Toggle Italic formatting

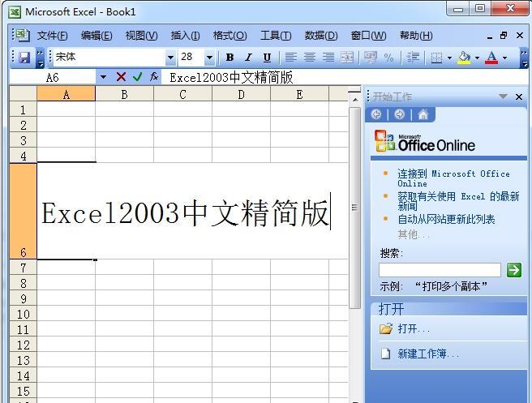[x=249, y=58]
